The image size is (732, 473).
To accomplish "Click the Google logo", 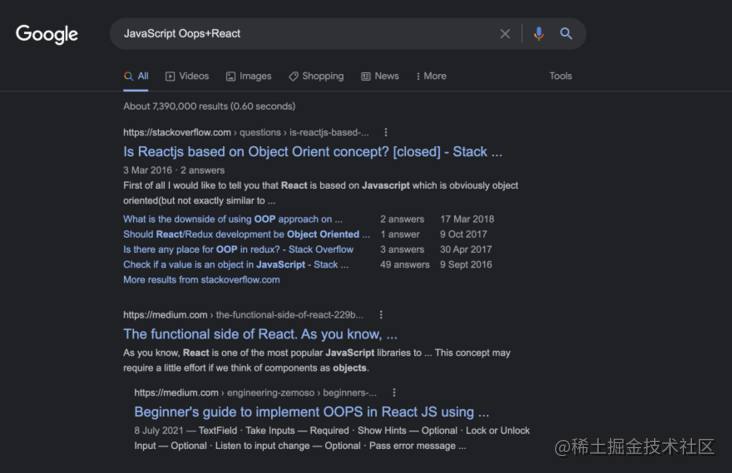I will click(x=47, y=34).
